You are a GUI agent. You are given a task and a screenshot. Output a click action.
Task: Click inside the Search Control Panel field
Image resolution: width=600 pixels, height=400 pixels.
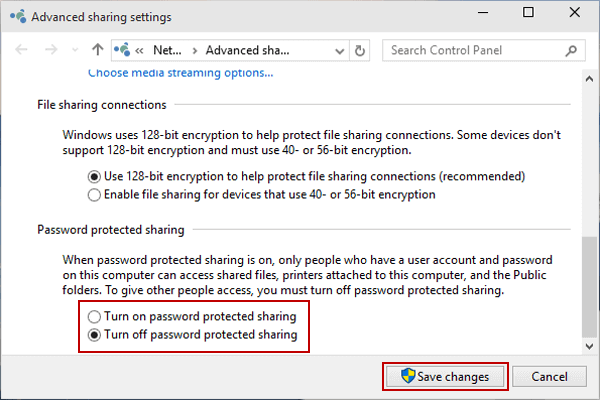pos(470,50)
